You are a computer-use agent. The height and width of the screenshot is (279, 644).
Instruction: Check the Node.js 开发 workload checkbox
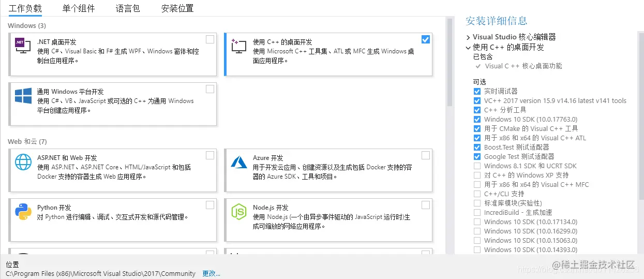(x=425, y=205)
